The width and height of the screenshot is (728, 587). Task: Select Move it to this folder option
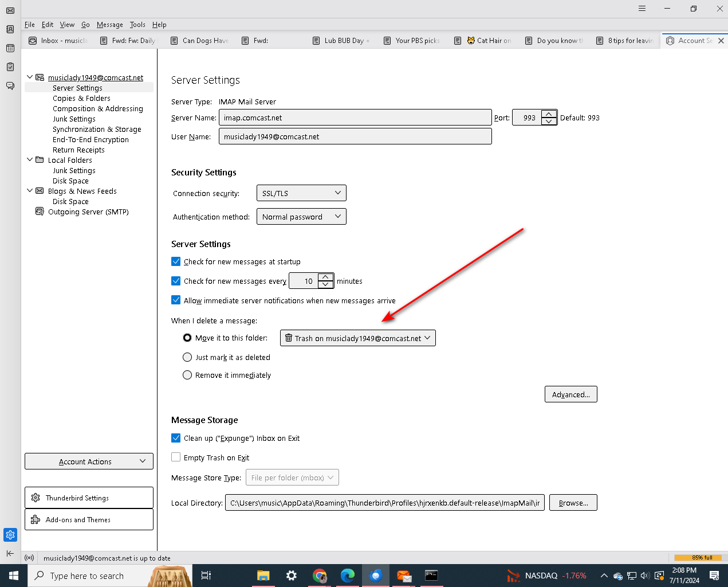pos(187,338)
